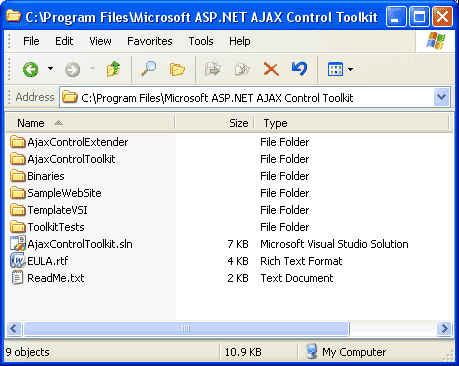Click the SampleWebSite folder name
The image size is (459, 366).
pos(64,193)
